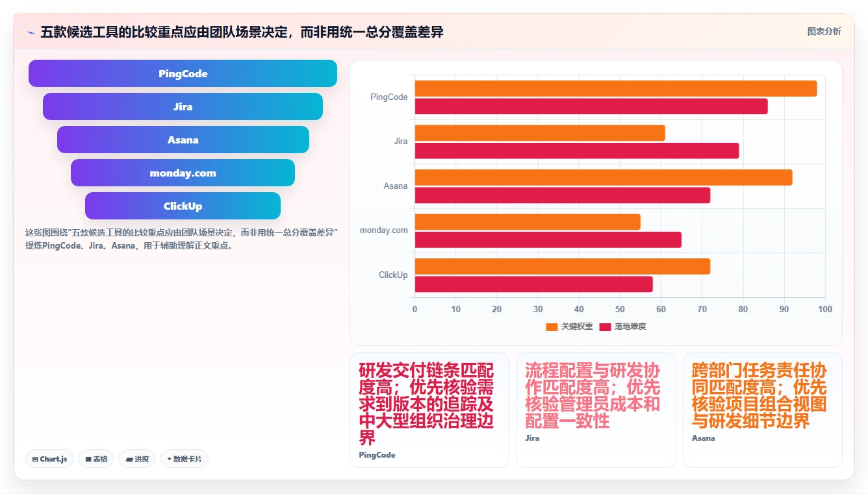This screenshot has height=494, width=868.
Task: Select the Asana funnel bar
Action: coord(183,140)
